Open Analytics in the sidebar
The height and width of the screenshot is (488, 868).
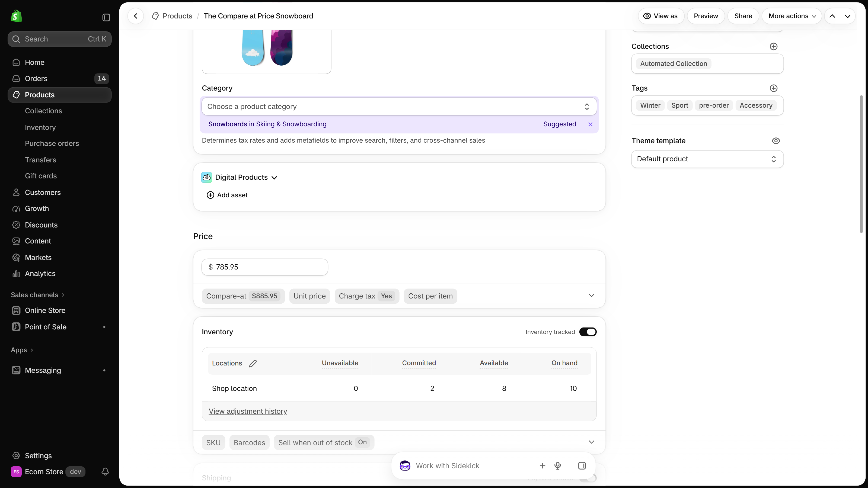pos(60,274)
